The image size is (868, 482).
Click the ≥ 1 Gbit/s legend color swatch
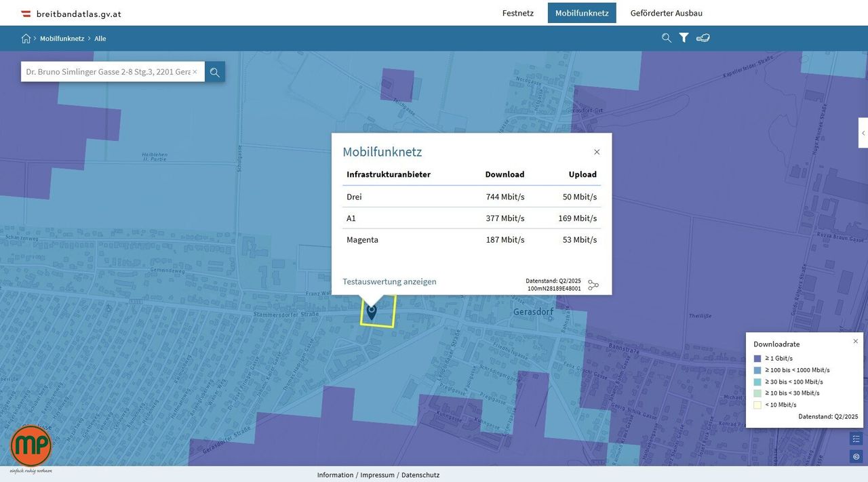(757, 359)
